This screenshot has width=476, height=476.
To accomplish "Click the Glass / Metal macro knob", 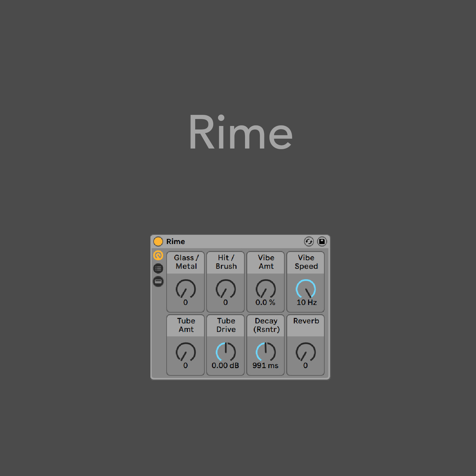I will pyautogui.click(x=186, y=289).
